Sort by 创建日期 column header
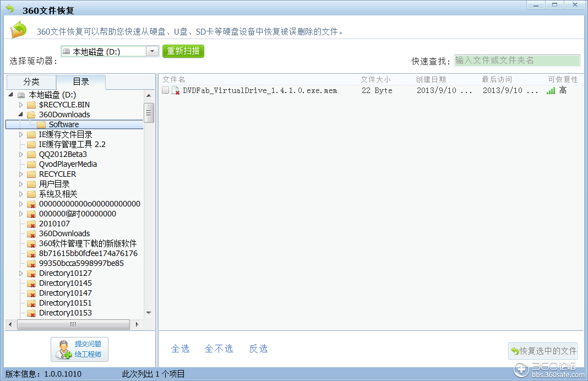Screen dimensions: 588x381 click(431, 79)
